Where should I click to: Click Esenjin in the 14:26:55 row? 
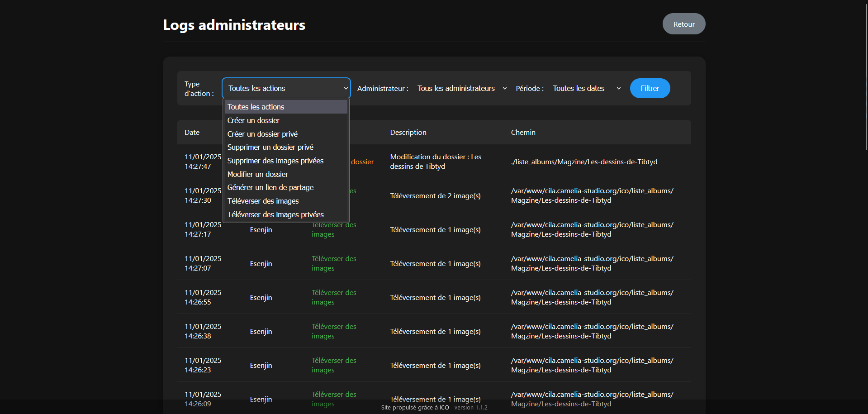point(261,297)
